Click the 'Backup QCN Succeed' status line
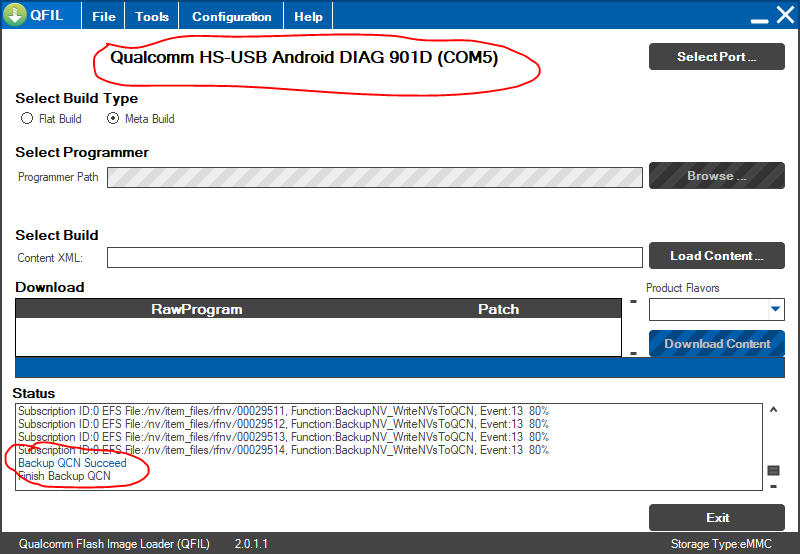 click(72, 463)
